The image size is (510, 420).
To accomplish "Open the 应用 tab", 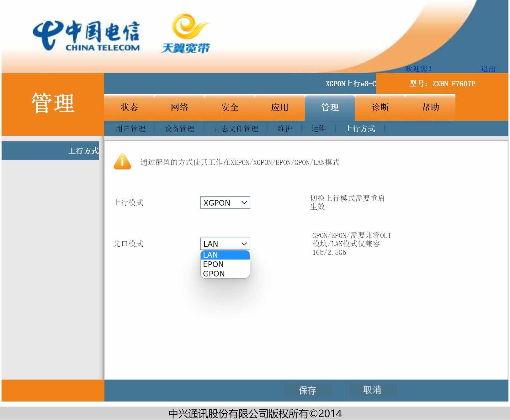I will pos(280,108).
